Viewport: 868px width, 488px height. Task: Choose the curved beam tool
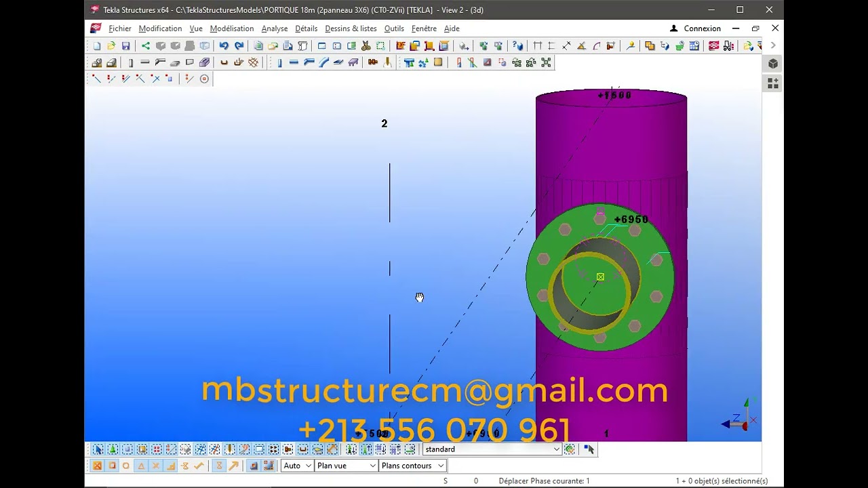pyautogui.click(x=323, y=62)
